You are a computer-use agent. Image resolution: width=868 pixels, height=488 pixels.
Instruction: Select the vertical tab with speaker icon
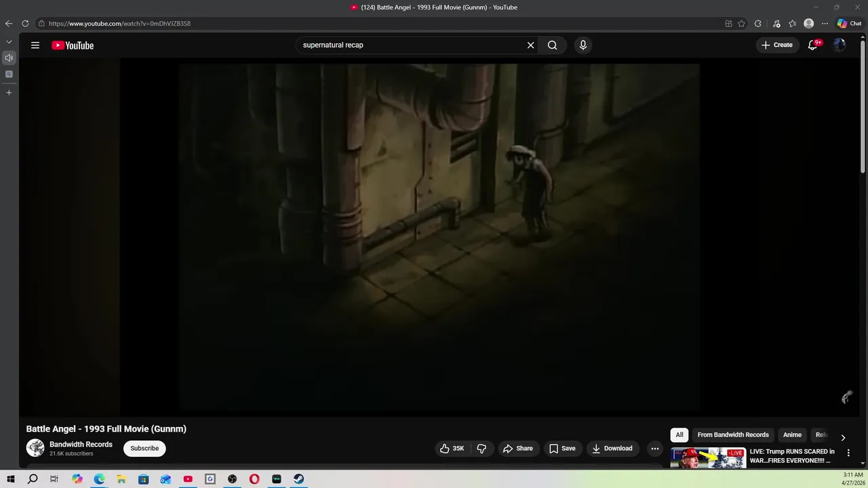[9, 58]
